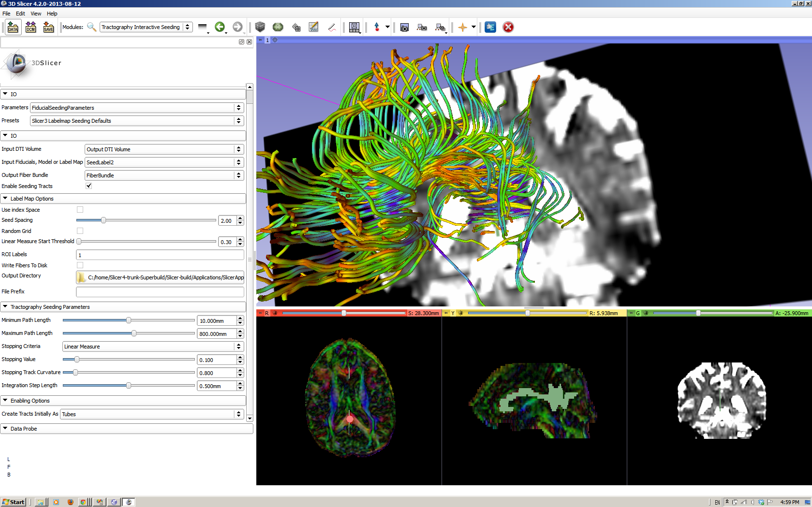This screenshot has width=812, height=507.
Task: Click the module search magnifier icon
Action: 91,27
